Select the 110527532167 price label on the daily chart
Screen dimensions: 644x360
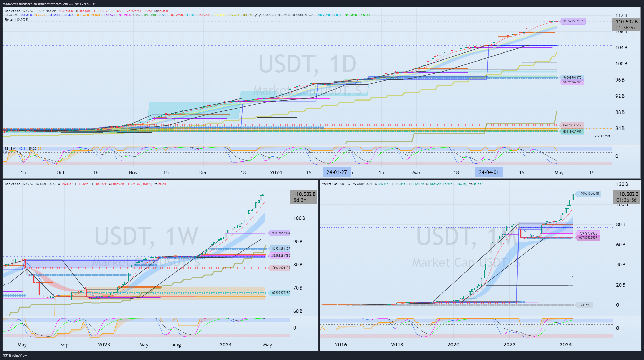pos(573,21)
